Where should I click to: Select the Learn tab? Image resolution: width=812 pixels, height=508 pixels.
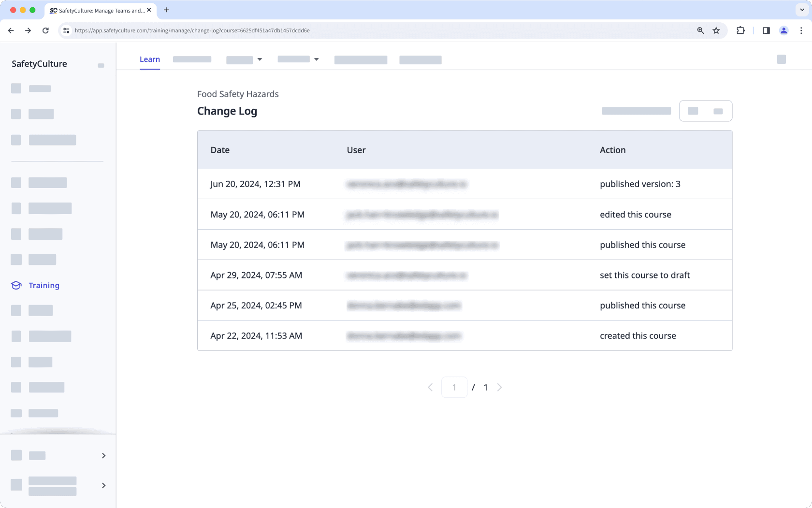pyautogui.click(x=150, y=59)
